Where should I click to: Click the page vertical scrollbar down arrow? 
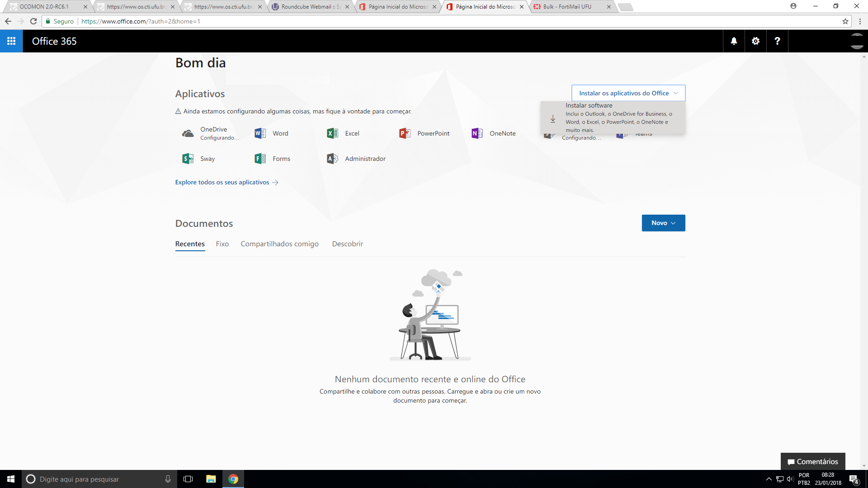864,466
